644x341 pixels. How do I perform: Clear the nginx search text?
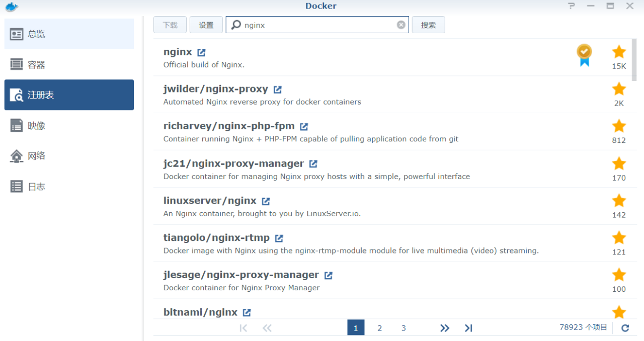401,25
